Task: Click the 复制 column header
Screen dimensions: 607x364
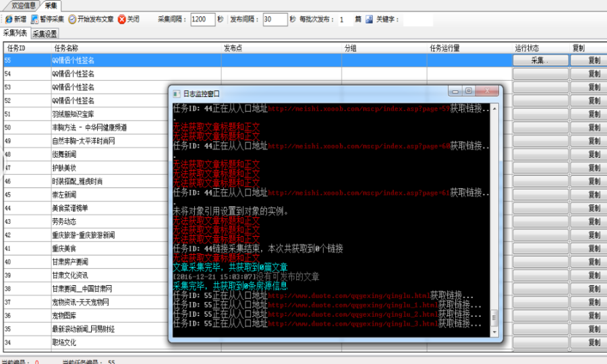Action: tap(588, 48)
